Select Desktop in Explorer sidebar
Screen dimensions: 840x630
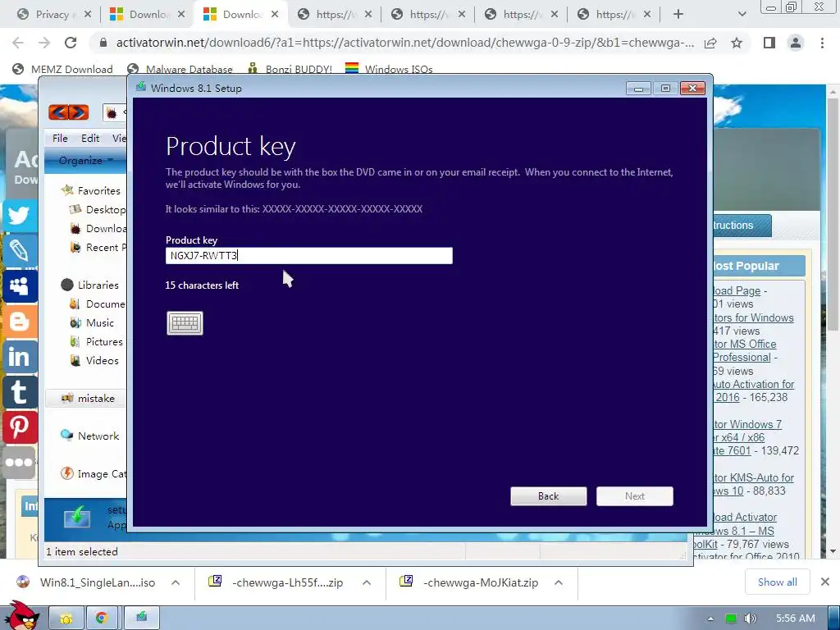(98, 209)
